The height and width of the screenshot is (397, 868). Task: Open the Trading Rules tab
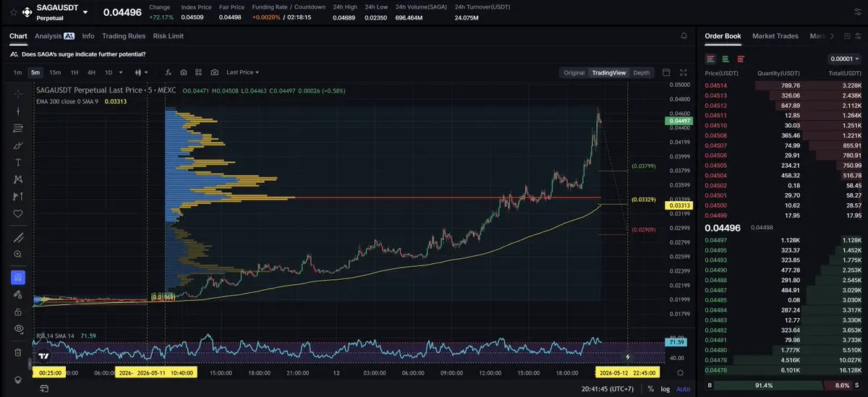(124, 35)
